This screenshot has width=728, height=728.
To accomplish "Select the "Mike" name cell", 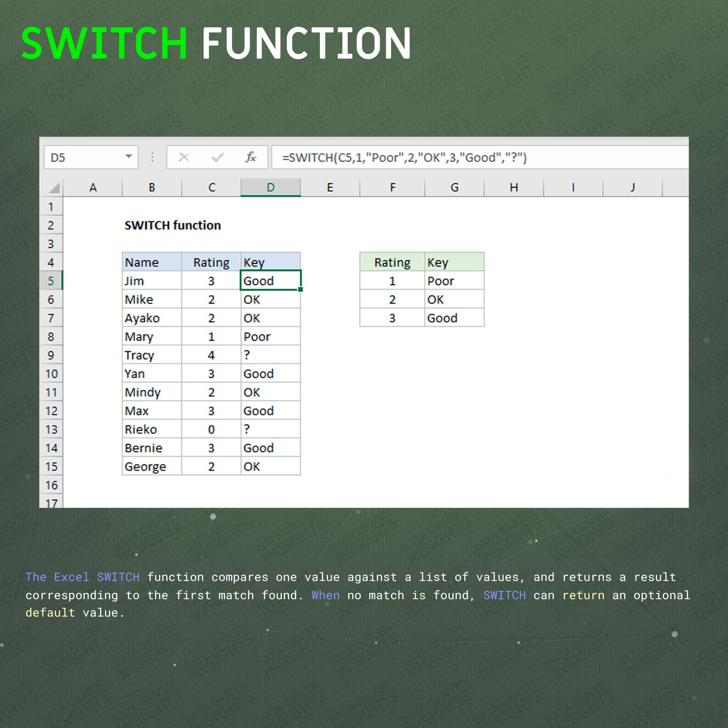I will pyautogui.click(x=152, y=300).
